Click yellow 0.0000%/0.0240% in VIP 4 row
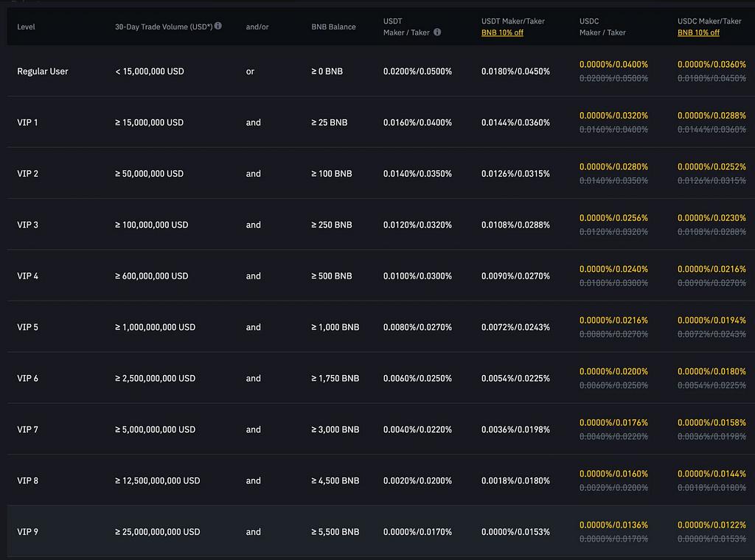This screenshot has width=755, height=560. (613, 269)
